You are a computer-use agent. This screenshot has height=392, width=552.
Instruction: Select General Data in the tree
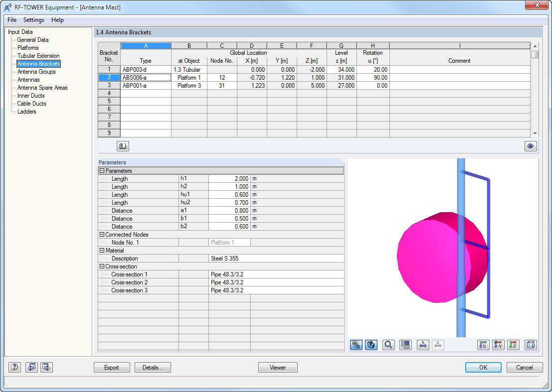(33, 40)
